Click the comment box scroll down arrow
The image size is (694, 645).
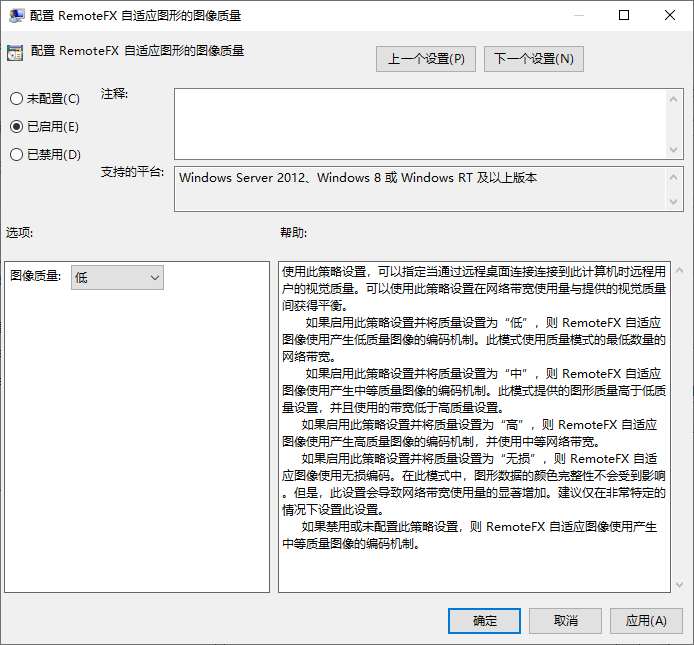click(x=674, y=150)
